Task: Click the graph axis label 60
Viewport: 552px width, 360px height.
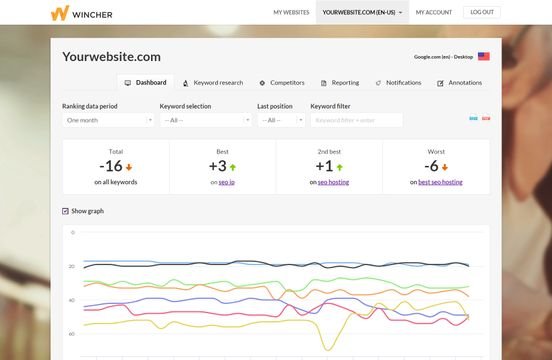Action: coord(72,334)
